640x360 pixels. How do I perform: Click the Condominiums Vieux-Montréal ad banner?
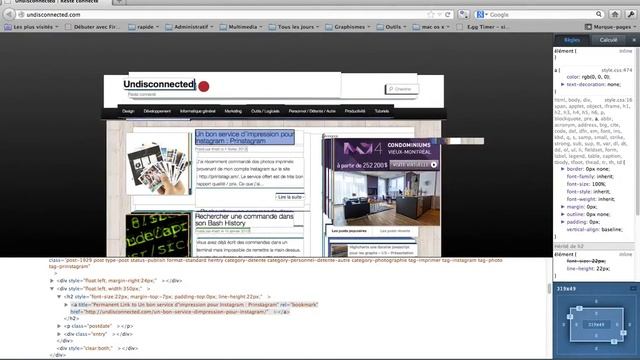tap(386, 182)
